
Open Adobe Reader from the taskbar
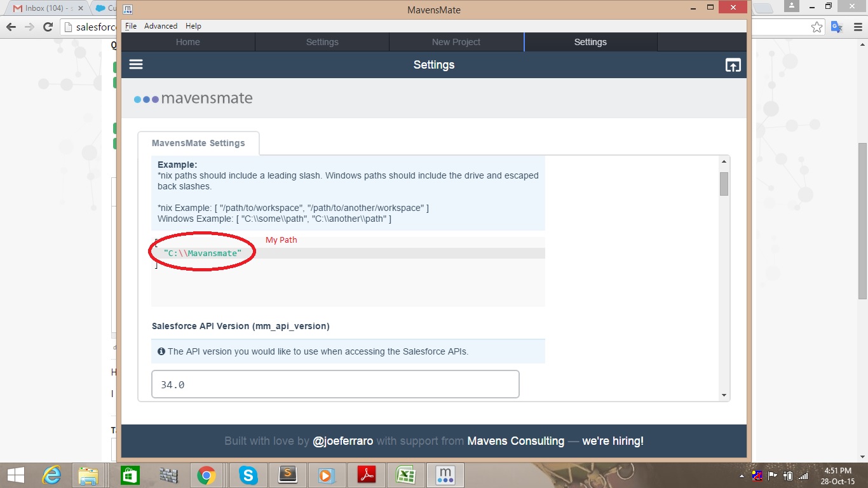click(x=367, y=475)
